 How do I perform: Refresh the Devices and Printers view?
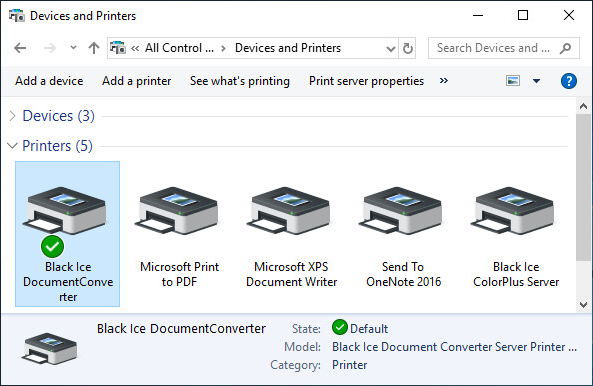pyautogui.click(x=407, y=48)
